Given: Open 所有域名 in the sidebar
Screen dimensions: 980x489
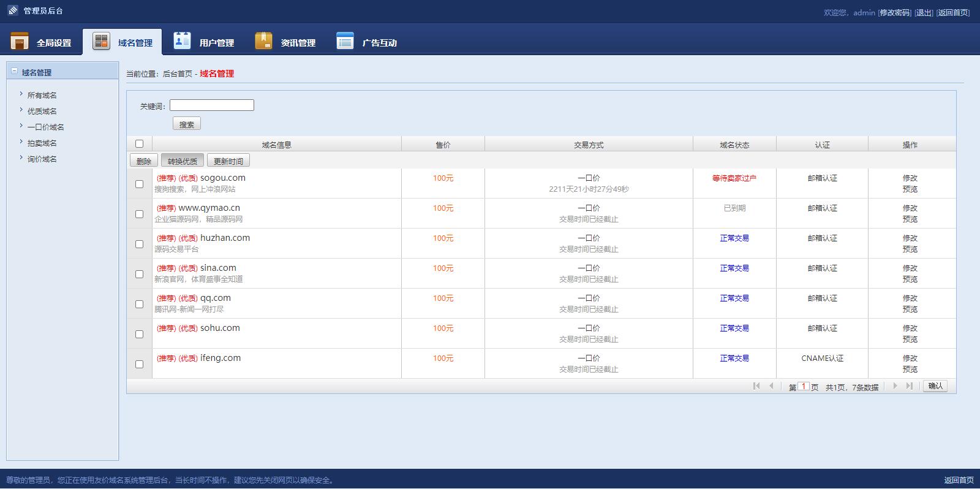Looking at the screenshot, I should [x=42, y=96].
